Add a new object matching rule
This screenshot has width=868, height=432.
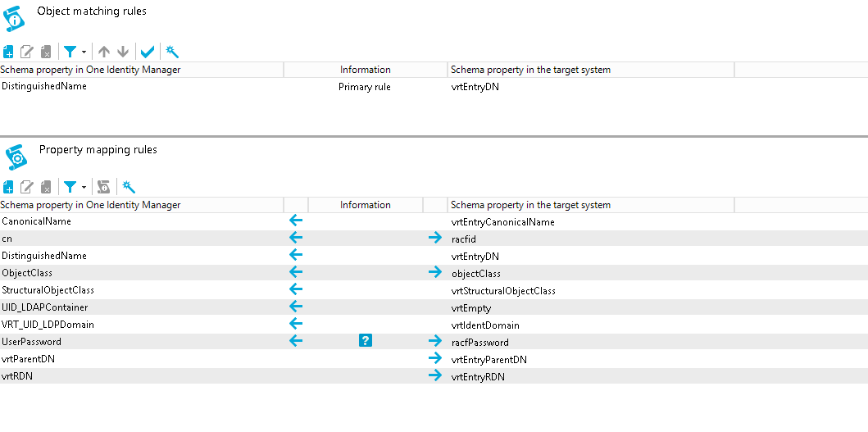(8, 52)
